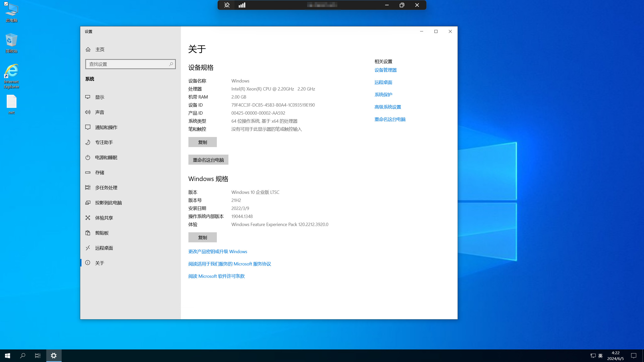This screenshot has width=644, height=362.
Task: Click the 64 位操作系统 system type value
Action: coord(264,121)
